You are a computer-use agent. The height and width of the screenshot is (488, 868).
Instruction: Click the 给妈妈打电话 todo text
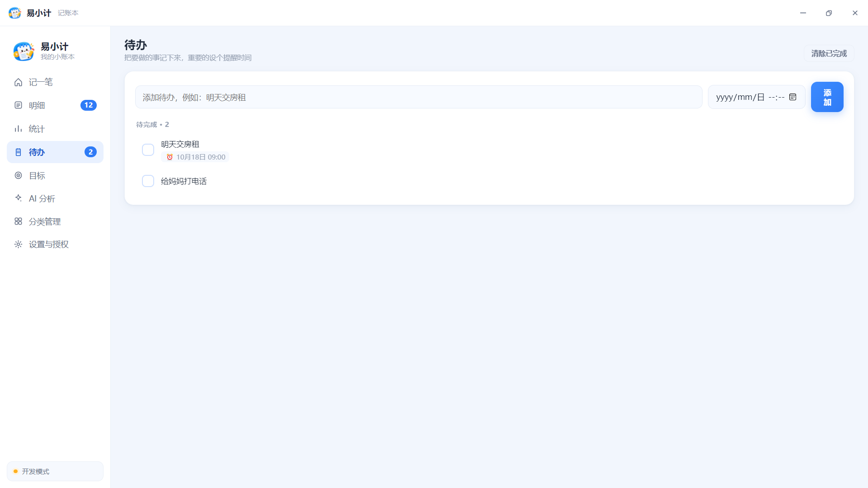pyautogui.click(x=184, y=181)
